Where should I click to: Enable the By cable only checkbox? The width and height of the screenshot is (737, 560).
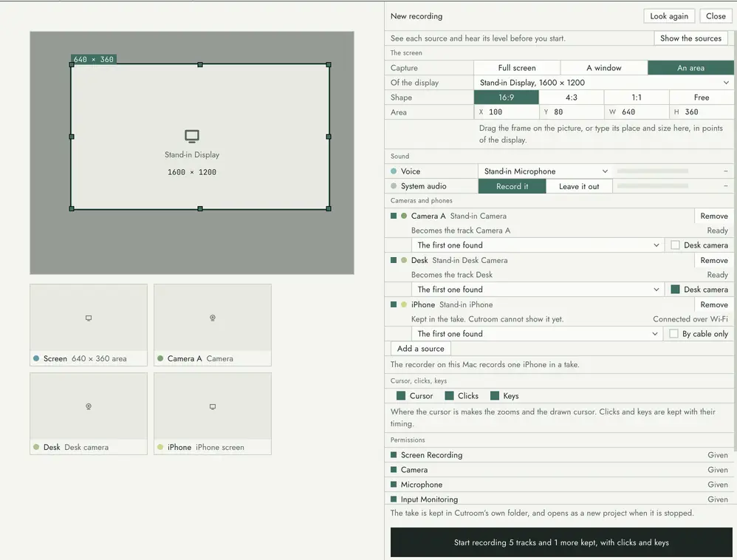pyautogui.click(x=673, y=333)
